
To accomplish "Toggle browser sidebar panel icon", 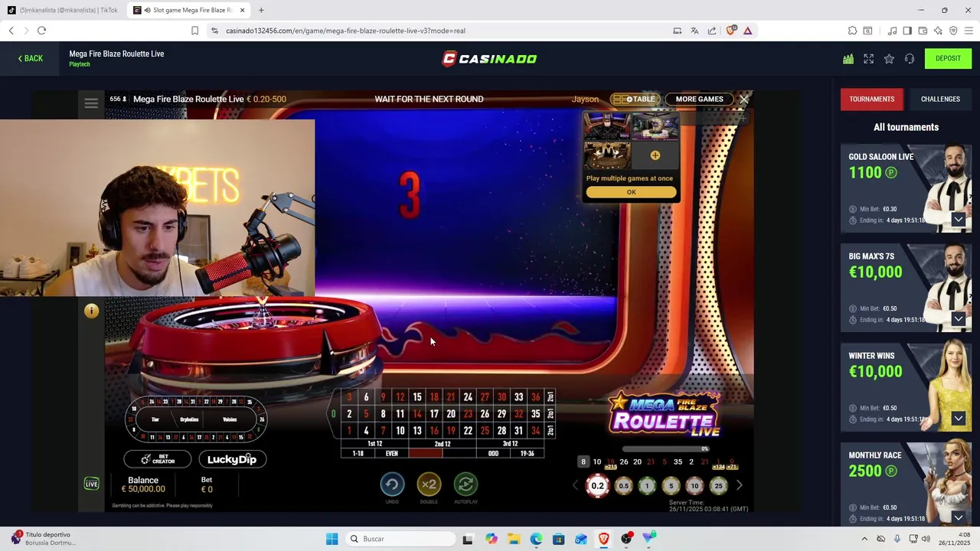I will click(907, 31).
